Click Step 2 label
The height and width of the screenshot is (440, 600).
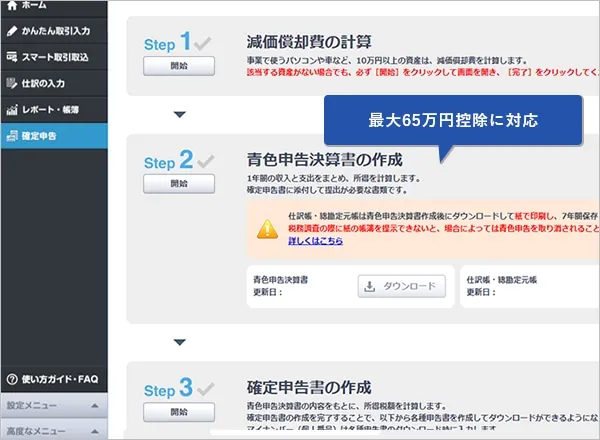tap(169, 160)
